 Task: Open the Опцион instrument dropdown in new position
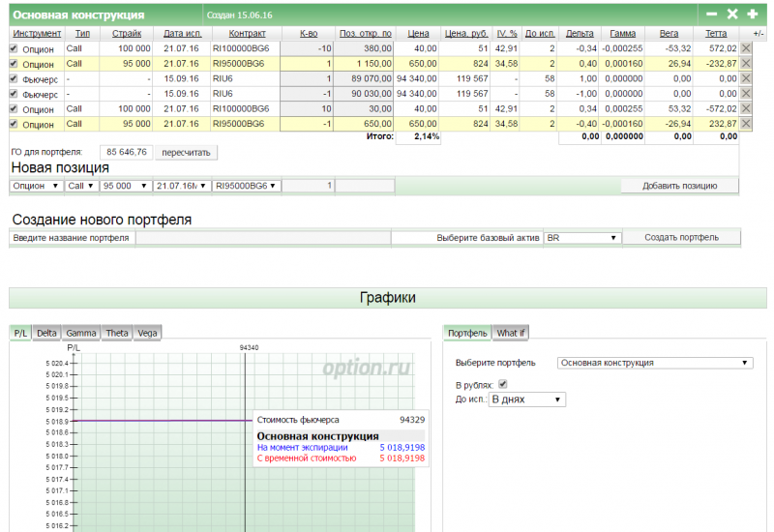(37, 186)
